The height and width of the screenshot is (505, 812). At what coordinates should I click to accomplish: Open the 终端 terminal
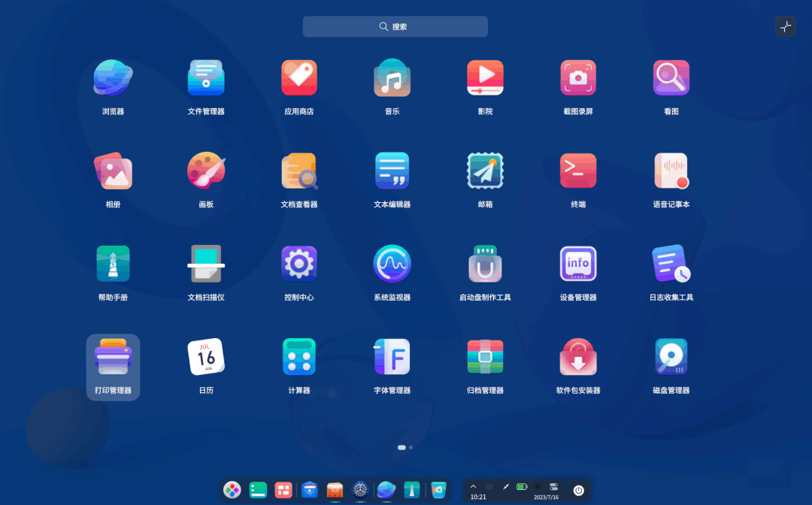tap(578, 171)
